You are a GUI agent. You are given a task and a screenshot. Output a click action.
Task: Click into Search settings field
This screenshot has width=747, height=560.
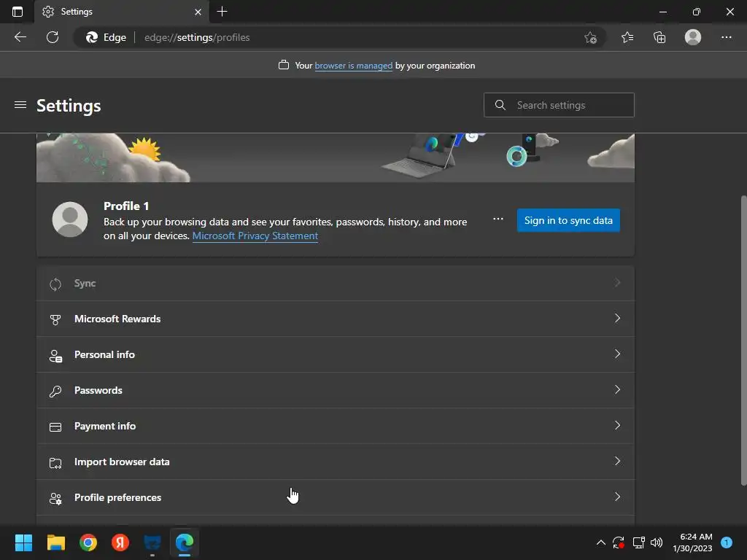coord(559,105)
